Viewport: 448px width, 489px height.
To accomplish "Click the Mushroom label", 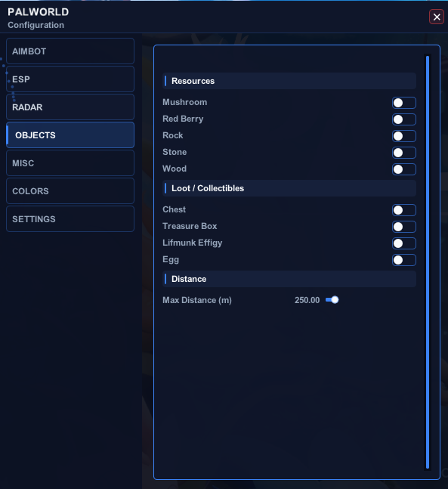I will [x=184, y=102].
